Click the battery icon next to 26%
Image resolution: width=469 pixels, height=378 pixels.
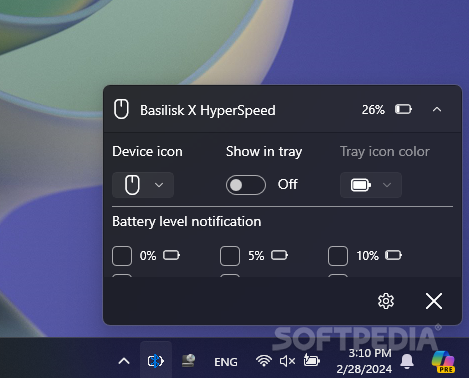pyautogui.click(x=403, y=109)
